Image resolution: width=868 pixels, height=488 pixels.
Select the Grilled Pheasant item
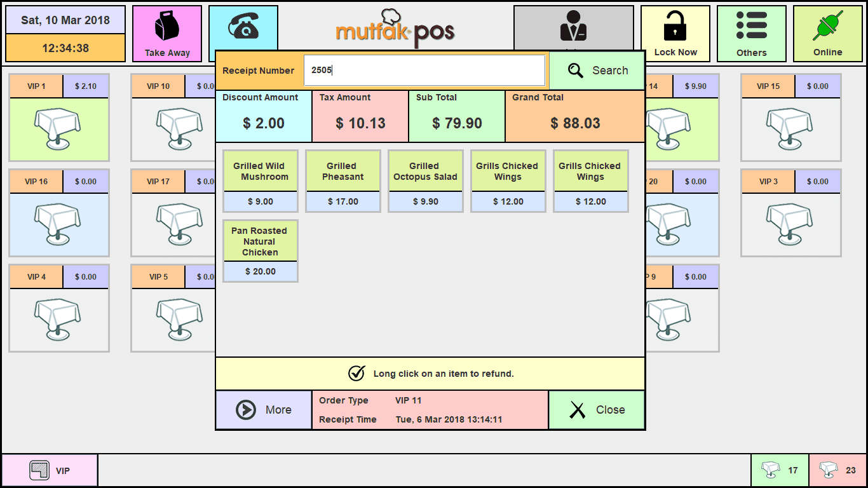pos(342,180)
